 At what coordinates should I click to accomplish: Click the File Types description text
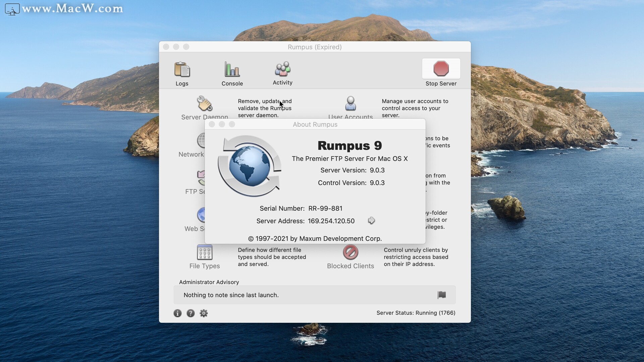pos(272,257)
